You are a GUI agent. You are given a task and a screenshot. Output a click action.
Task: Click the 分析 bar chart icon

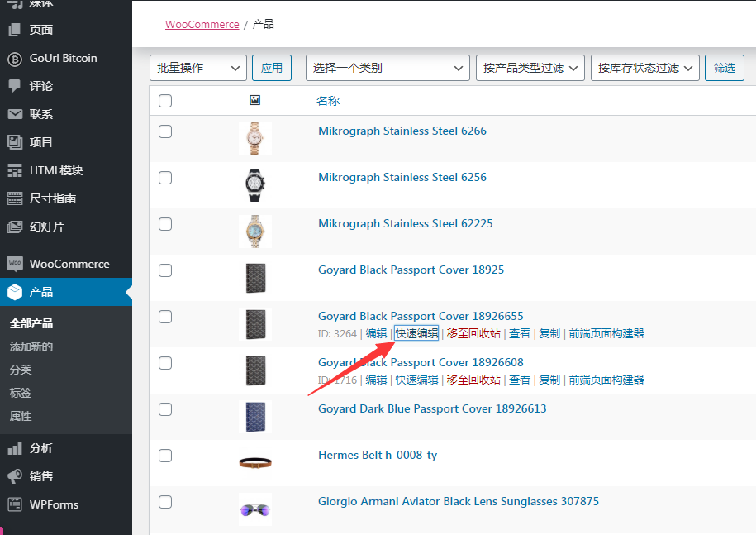point(15,448)
